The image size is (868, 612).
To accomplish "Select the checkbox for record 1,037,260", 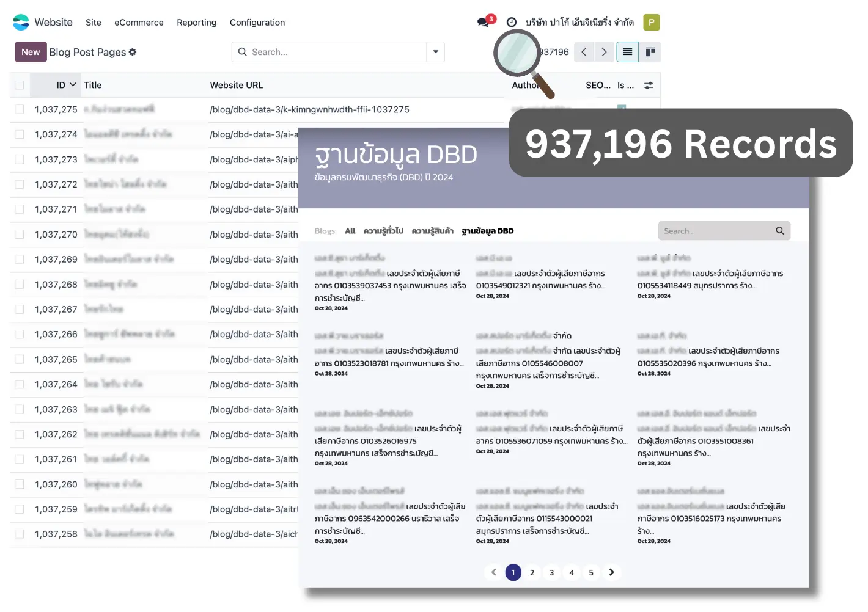I will [20, 484].
